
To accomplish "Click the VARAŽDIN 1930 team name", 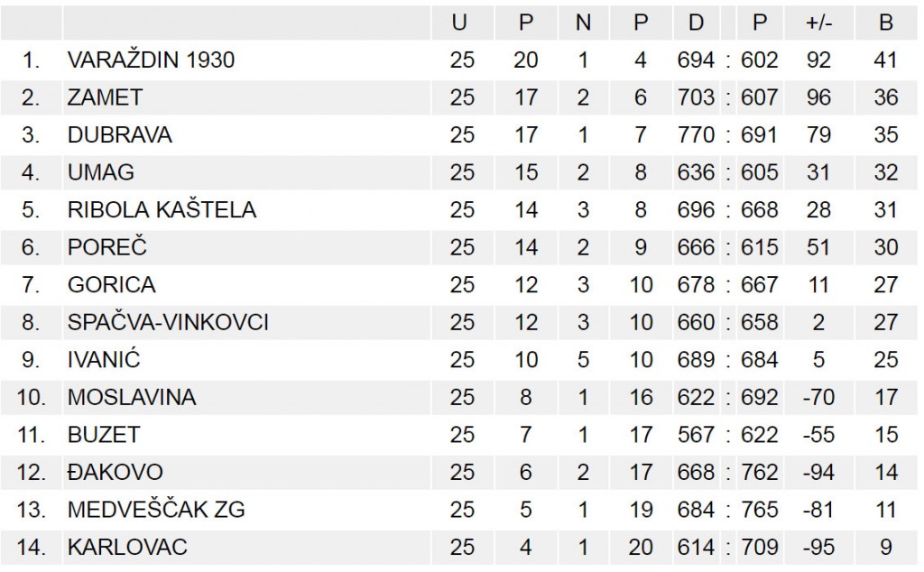I will [151, 60].
